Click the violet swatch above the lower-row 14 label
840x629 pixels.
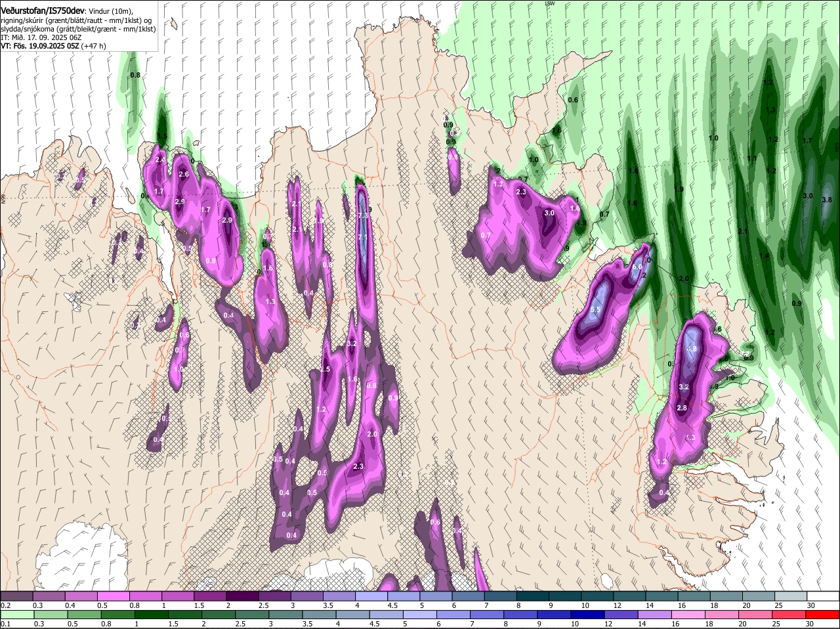click(654, 615)
